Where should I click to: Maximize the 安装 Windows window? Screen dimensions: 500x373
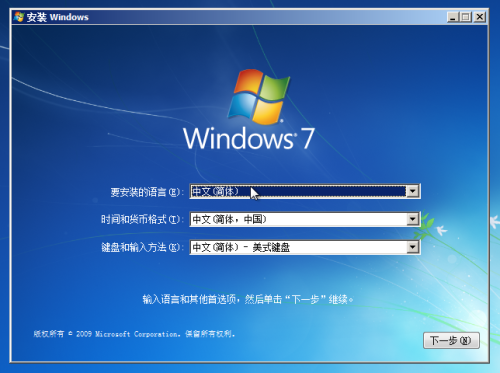click(466, 17)
